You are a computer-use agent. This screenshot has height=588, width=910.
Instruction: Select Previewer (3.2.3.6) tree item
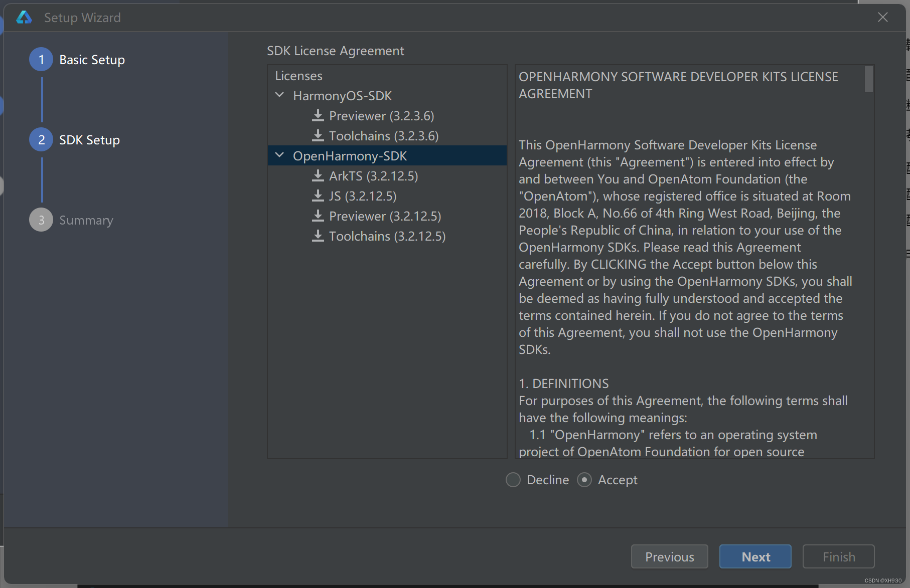(387, 116)
